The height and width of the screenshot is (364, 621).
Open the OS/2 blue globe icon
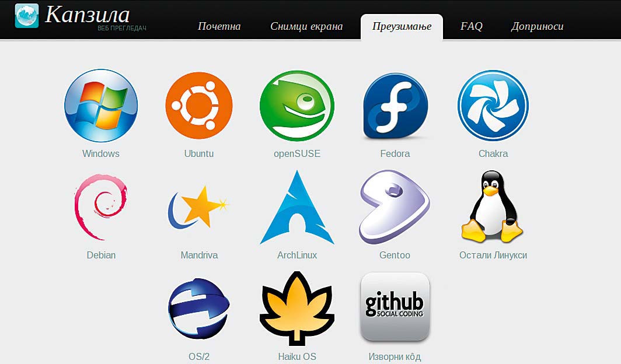click(x=199, y=309)
